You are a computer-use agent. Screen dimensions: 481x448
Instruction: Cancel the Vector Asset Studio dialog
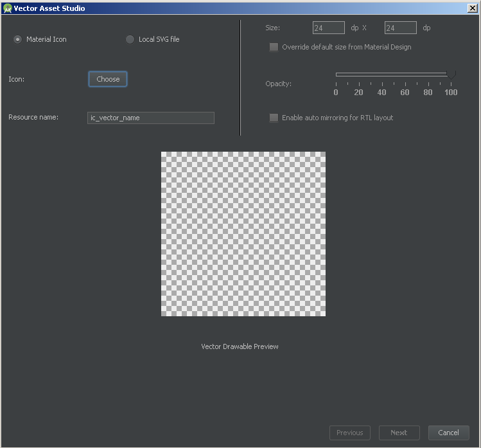[448, 433]
